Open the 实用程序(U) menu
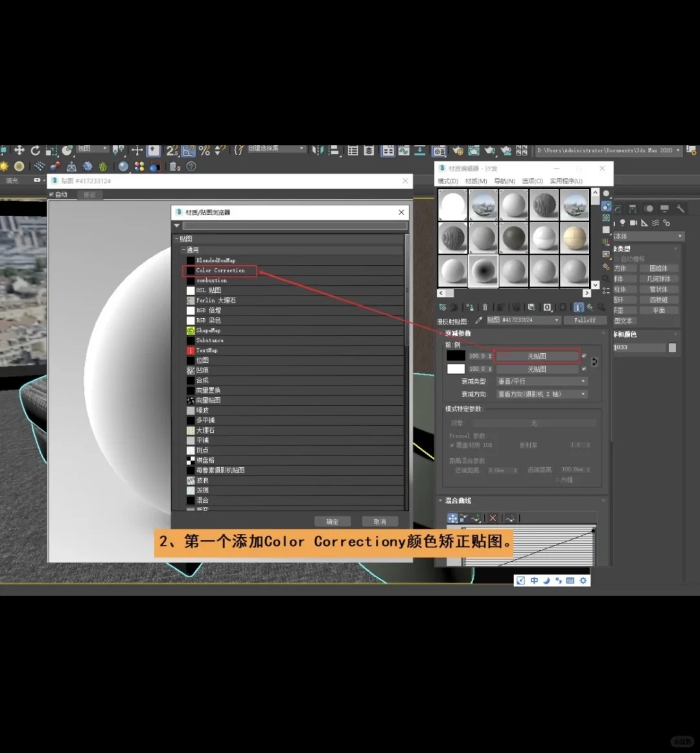 [566, 181]
